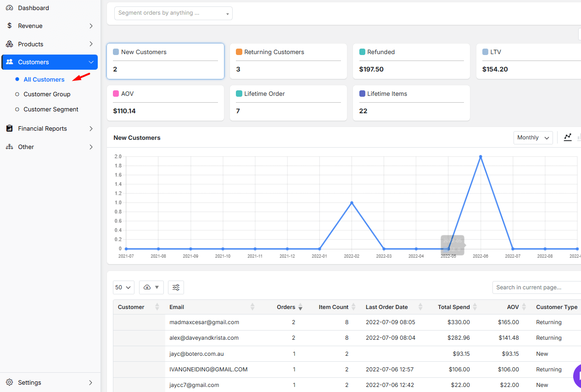
Task: Click the Products boxes icon
Action: click(x=9, y=44)
